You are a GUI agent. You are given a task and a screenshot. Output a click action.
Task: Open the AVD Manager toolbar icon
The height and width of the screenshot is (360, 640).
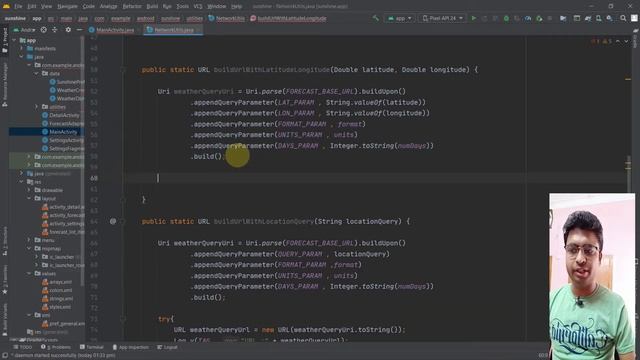598,18
